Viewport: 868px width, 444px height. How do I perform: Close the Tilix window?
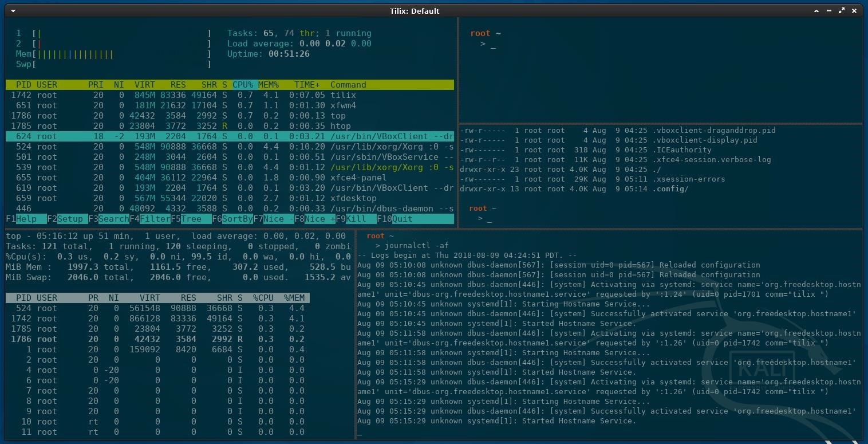click(855, 11)
